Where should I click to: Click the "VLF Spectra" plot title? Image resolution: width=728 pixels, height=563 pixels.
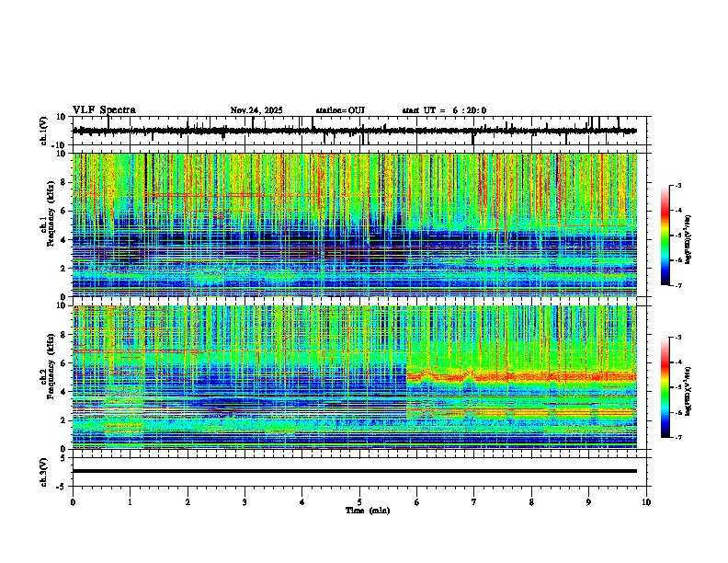(x=104, y=110)
